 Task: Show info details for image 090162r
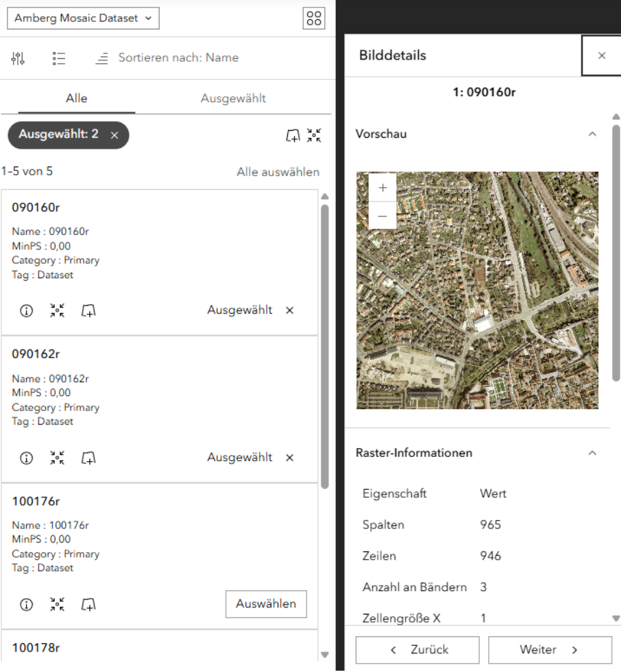27,458
